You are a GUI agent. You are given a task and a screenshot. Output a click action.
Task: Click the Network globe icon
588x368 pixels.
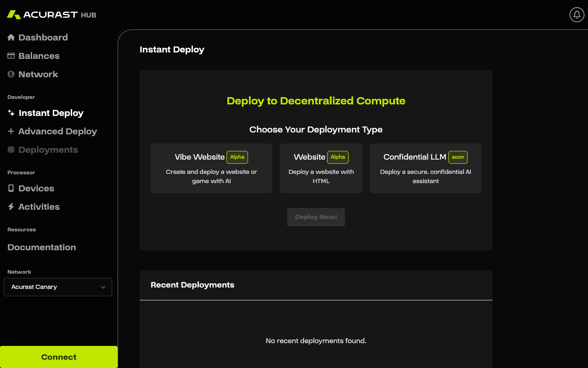pos(11,74)
